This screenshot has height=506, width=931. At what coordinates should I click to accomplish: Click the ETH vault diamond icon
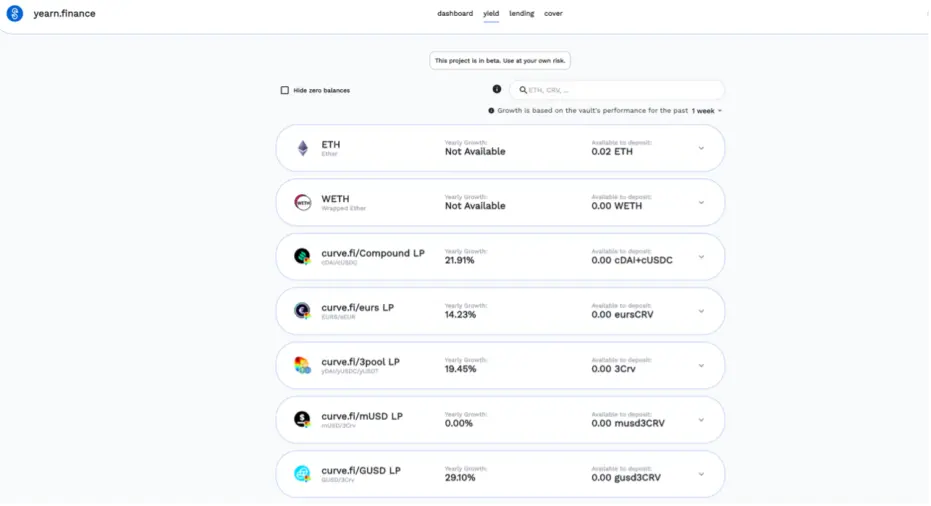click(x=303, y=148)
